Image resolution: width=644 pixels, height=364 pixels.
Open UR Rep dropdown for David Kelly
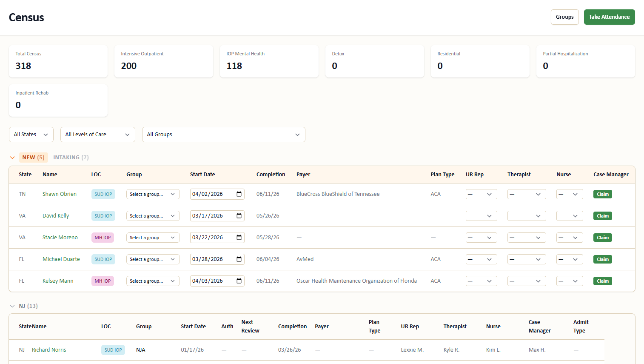pos(481,215)
